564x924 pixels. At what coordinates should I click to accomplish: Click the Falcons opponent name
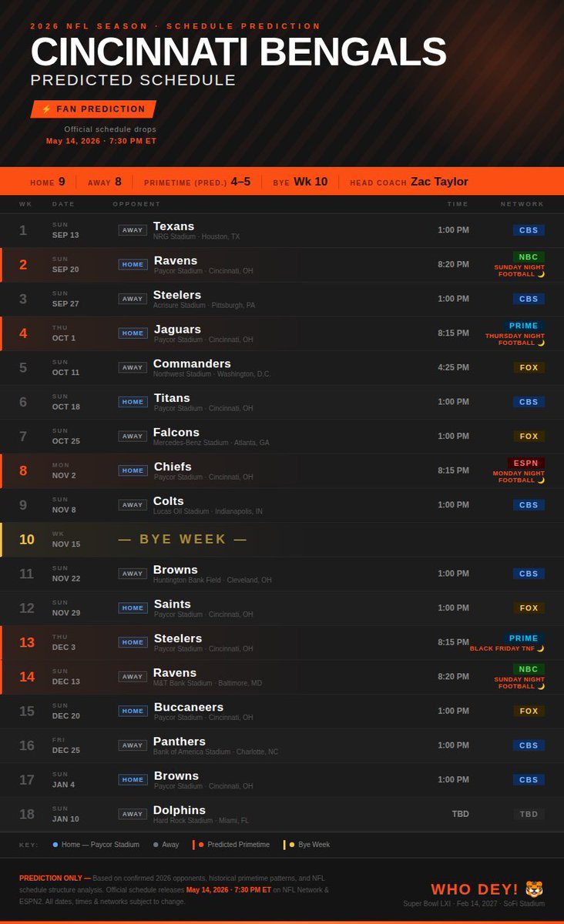(x=176, y=432)
